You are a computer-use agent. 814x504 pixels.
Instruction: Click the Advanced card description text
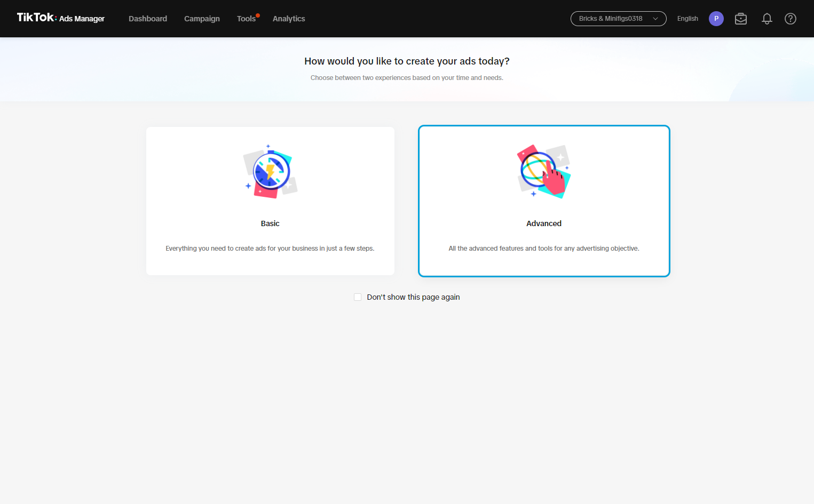click(544, 249)
